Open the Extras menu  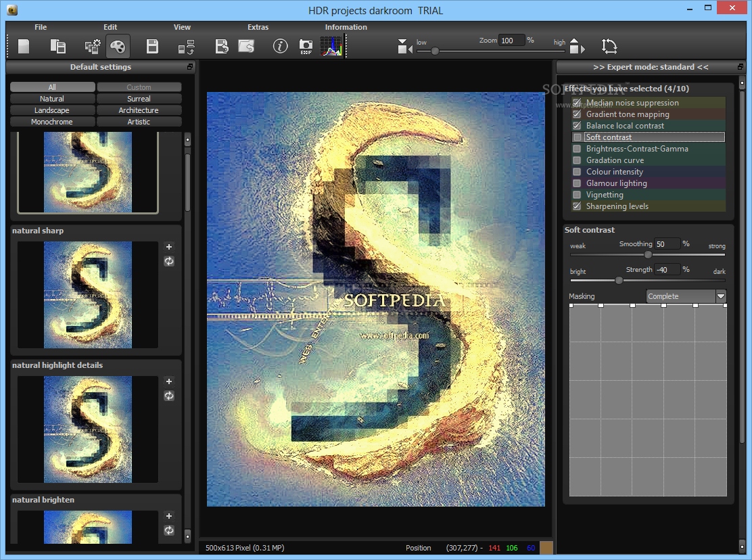tap(258, 27)
